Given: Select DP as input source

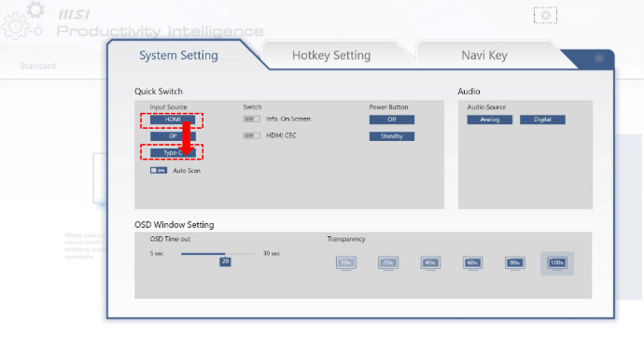Looking at the screenshot, I should tap(173, 136).
